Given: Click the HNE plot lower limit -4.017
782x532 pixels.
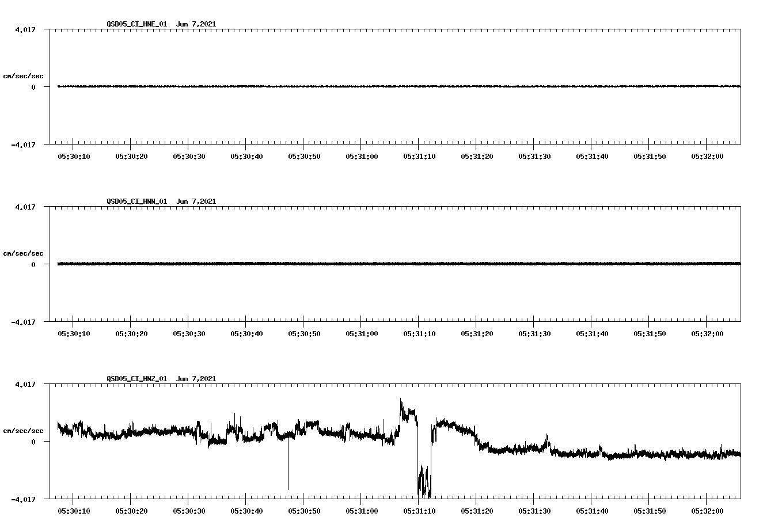Looking at the screenshot, I should click(x=23, y=145).
